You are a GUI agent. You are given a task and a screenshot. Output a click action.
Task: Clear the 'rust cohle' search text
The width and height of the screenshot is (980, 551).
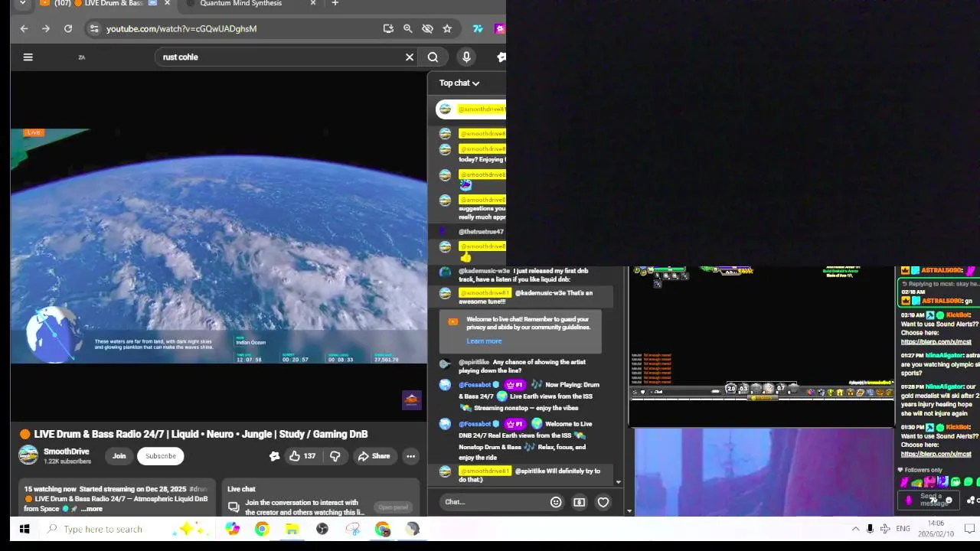(x=410, y=57)
